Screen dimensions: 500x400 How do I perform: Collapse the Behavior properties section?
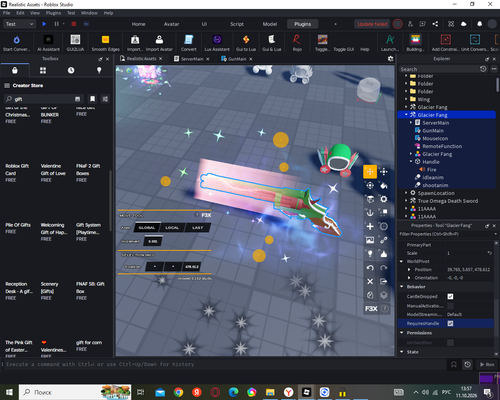click(402, 287)
